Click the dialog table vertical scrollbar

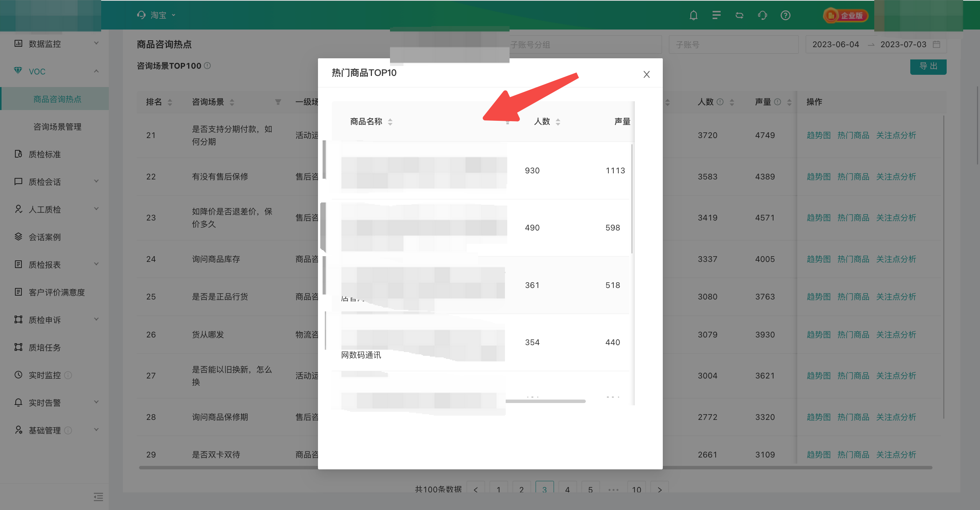coord(632,199)
